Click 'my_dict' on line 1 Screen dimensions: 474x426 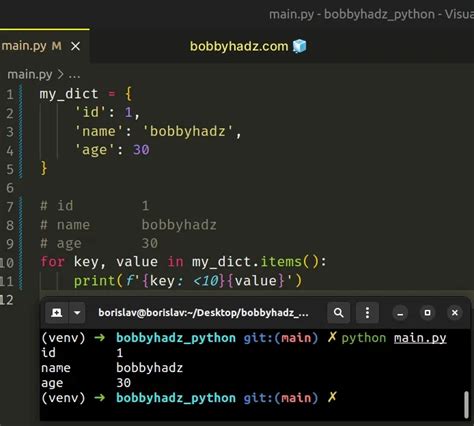click(69, 94)
